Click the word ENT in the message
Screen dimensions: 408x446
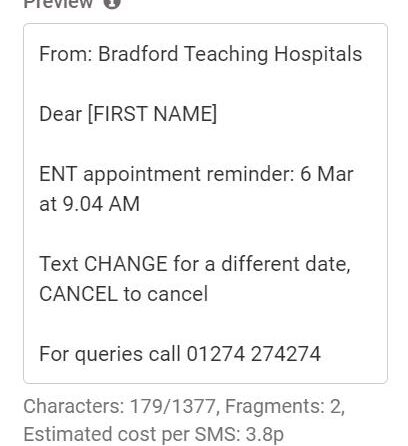tap(58, 174)
